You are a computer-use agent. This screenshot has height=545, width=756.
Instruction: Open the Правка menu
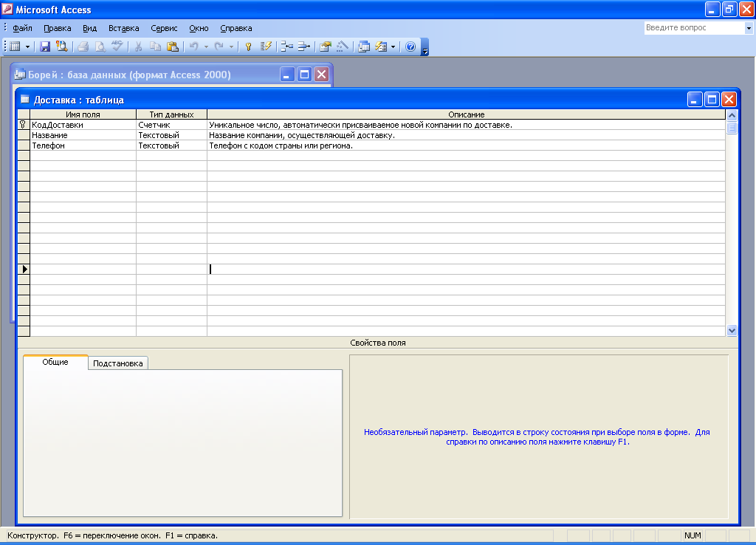[x=58, y=28]
